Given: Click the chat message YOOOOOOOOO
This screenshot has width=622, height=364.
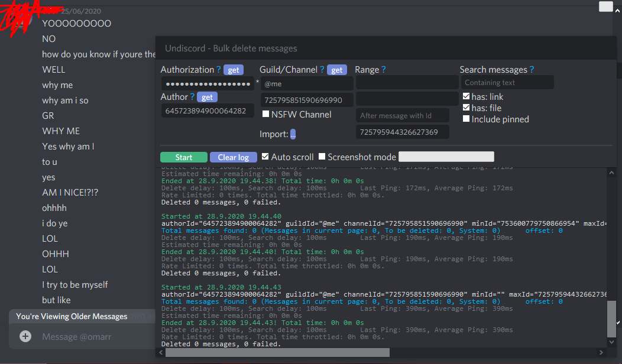Looking at the screenshot, I should 76,24.
